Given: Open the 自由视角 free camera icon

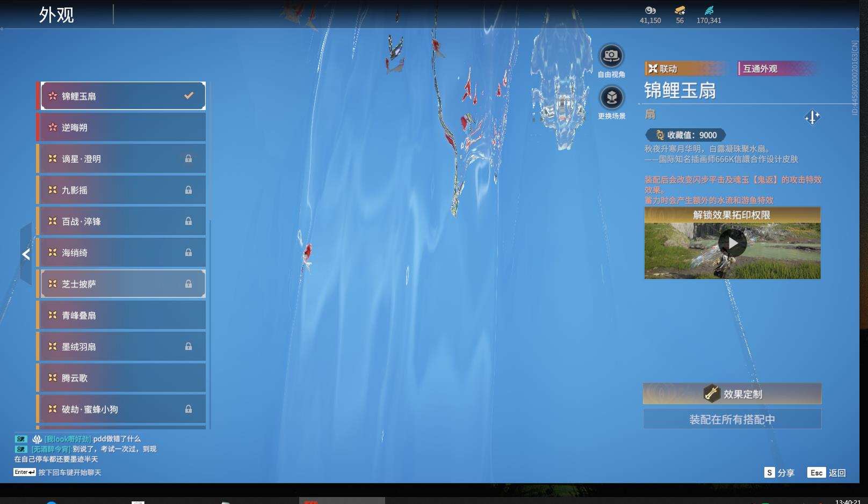Looking at the screenshot, I should [x=611, y=56].
